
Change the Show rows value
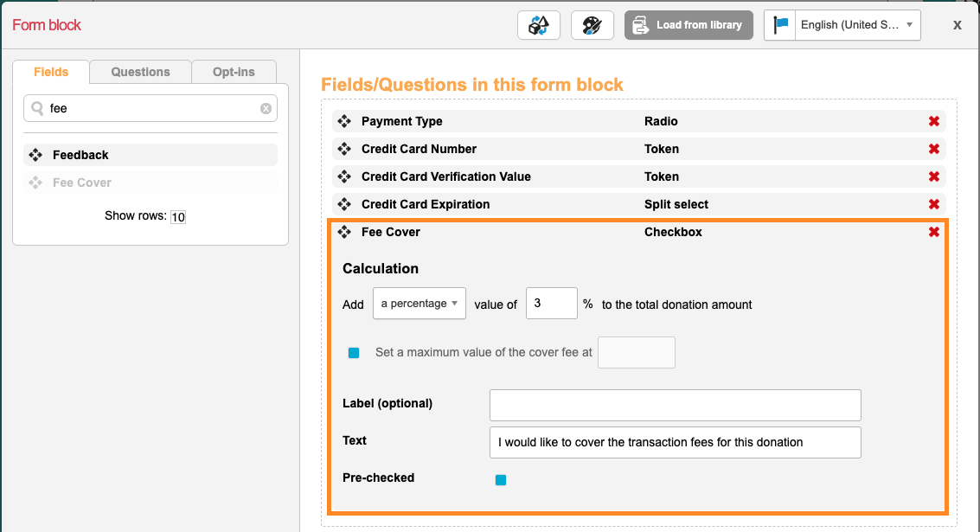pos(178,217)
